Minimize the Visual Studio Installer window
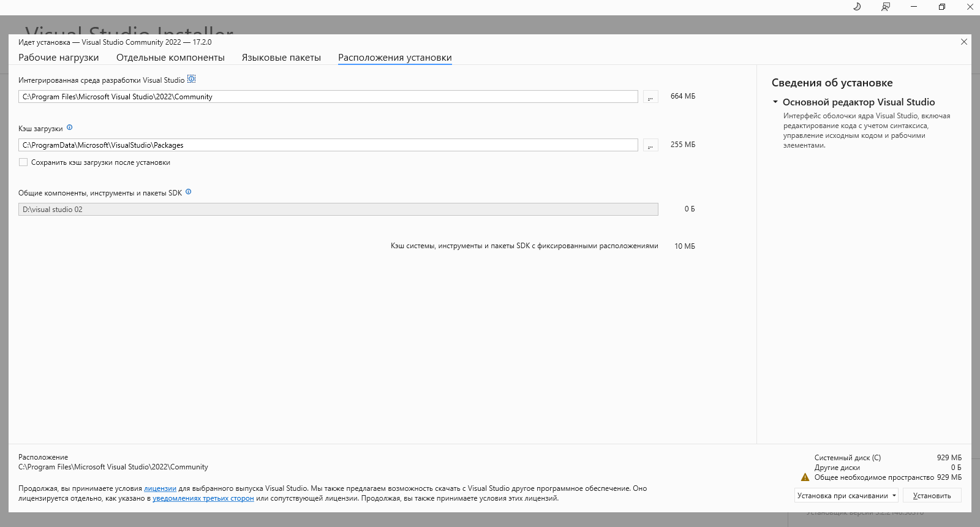 (913, 7)
